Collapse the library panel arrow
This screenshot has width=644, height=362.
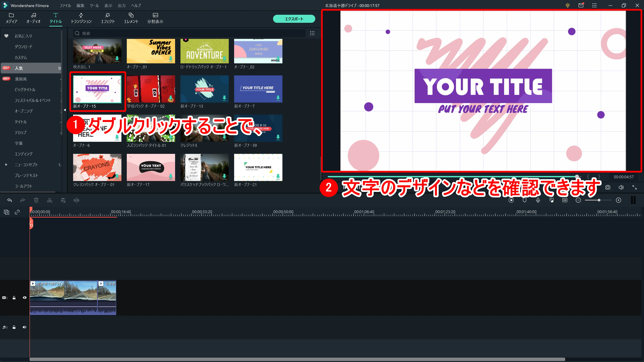[65, 110]
